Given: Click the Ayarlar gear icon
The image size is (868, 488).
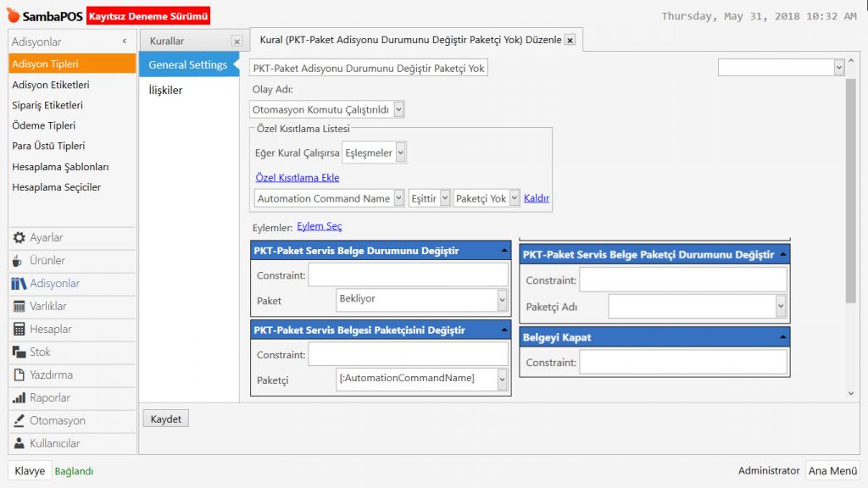Looking at the screenshot, I should 19,238.
